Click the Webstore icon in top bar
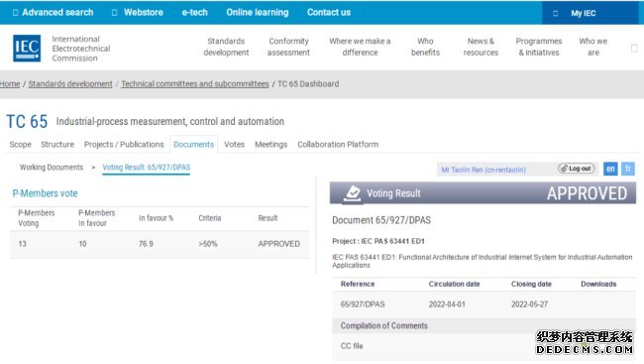 [114, 13]
